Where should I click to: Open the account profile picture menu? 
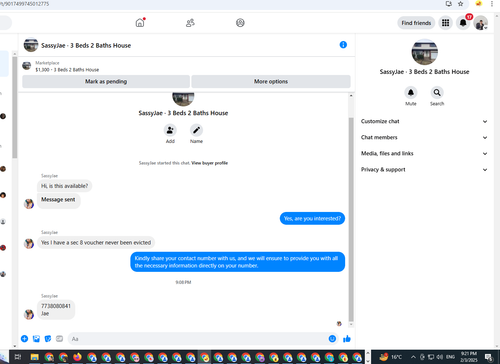[480, 23]
